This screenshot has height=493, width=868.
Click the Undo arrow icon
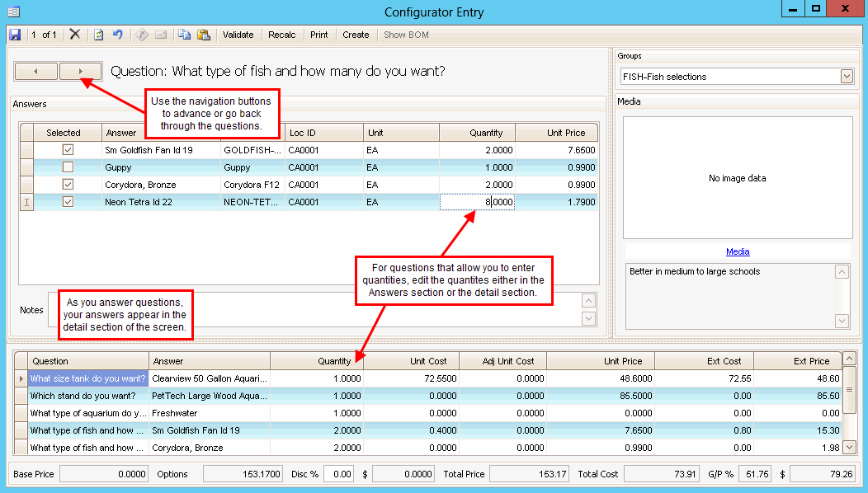click(118, 35)
